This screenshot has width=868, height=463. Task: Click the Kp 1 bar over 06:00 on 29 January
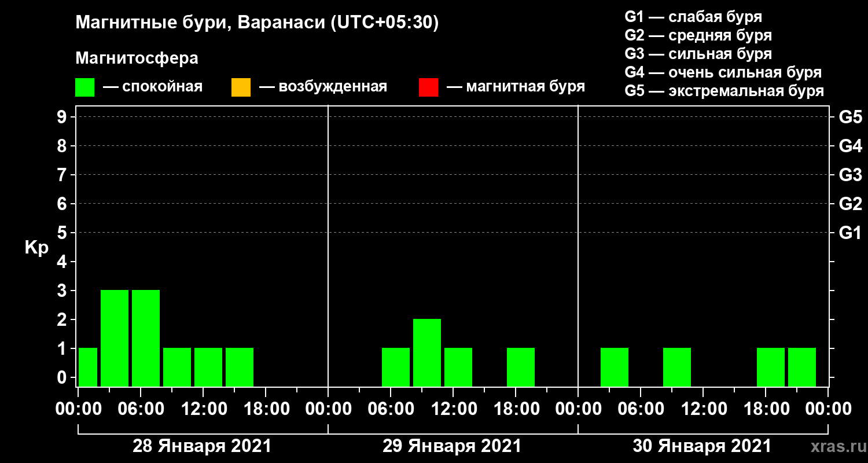[396, 367]
